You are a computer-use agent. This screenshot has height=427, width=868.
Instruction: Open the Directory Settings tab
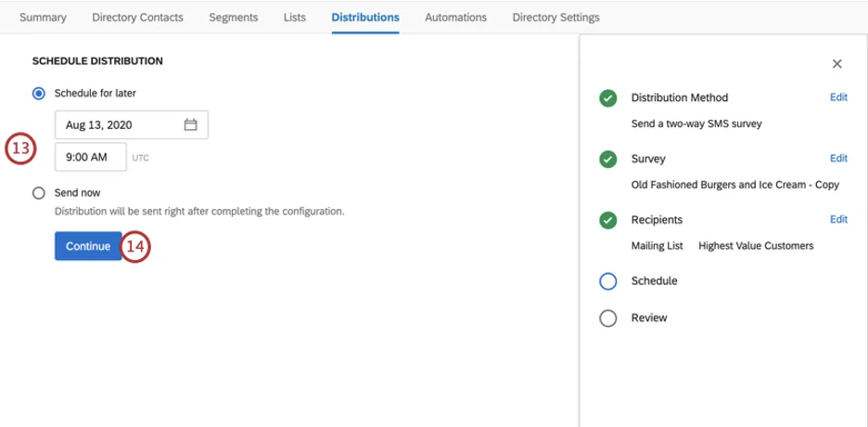click(x=555, y=18)
